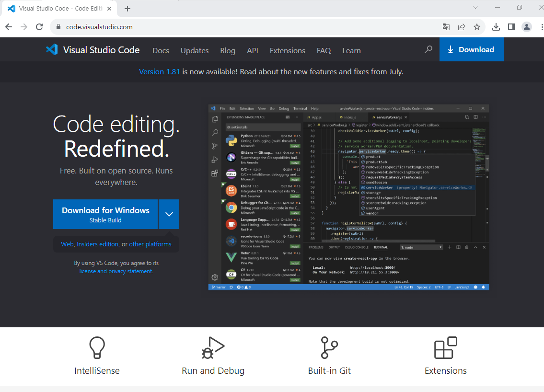Open the Learn menu item
Screen dimensions: 544x392
pos(351,51)
